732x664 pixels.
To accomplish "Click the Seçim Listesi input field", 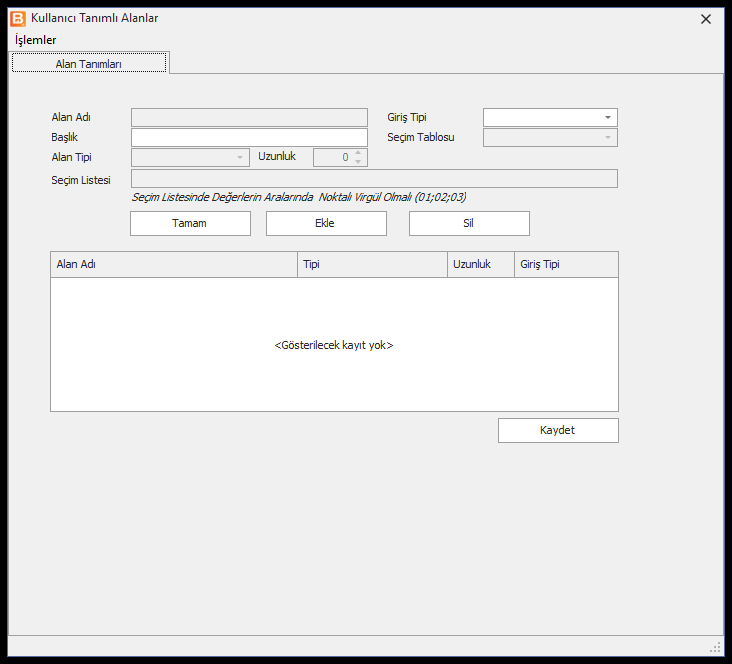I will coord(374,178).
